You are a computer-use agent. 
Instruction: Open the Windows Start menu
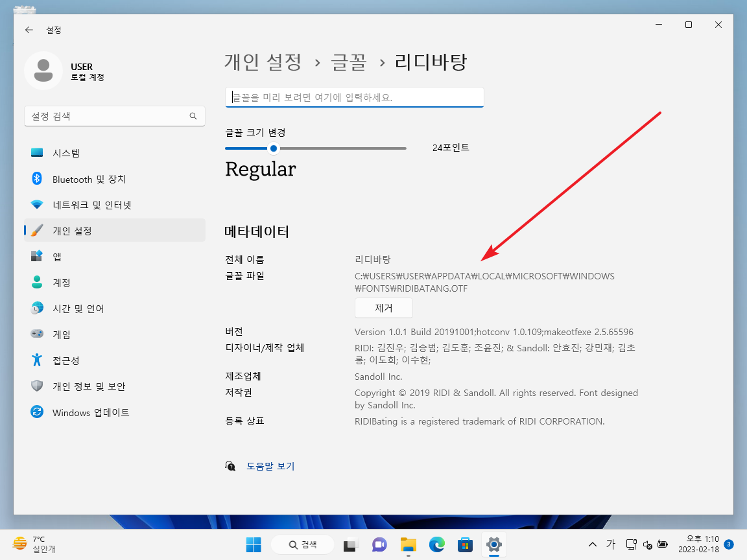(x=254, y=544)
